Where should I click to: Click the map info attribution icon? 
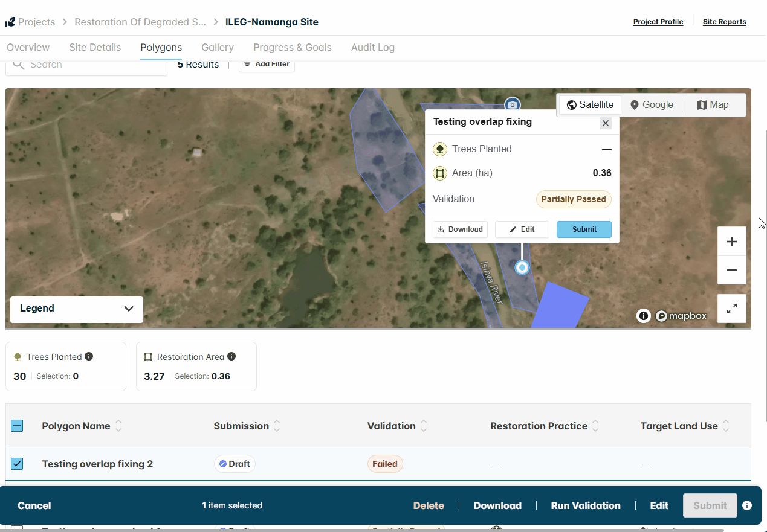coord(644,316)
